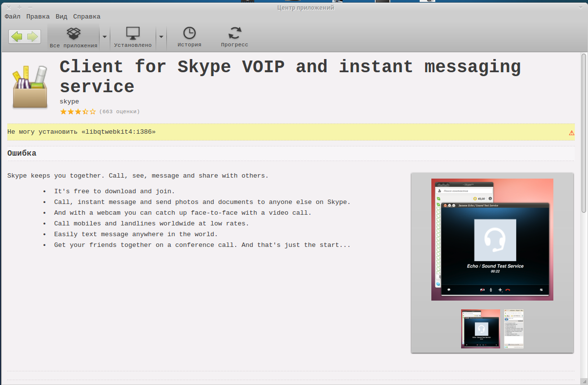
Task: Click the vertical scrollbar on the right
Action: 584,133
